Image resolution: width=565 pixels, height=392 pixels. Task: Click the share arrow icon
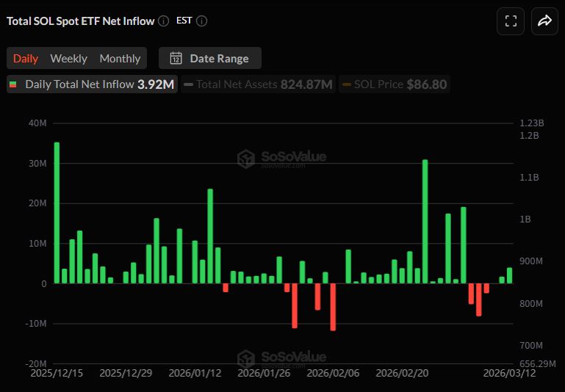(544, 21)
